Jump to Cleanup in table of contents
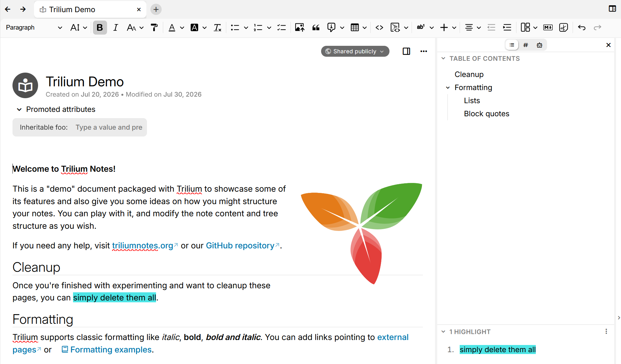 [x=469, y=74]
